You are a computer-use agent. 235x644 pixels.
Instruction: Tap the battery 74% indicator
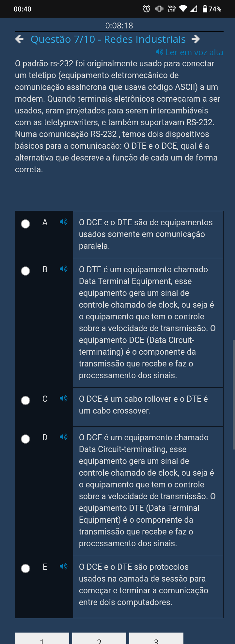click(x=212, y=9)
